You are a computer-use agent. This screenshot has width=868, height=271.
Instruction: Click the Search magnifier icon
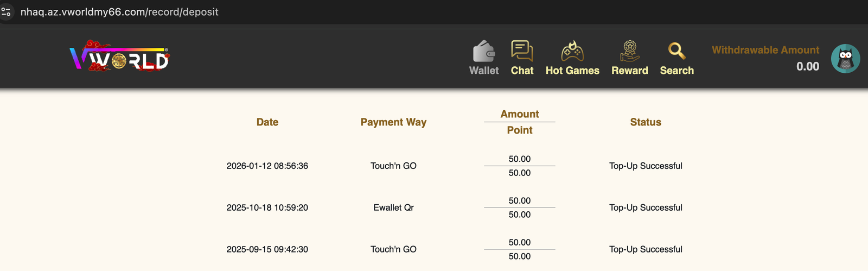click(676, 51)
